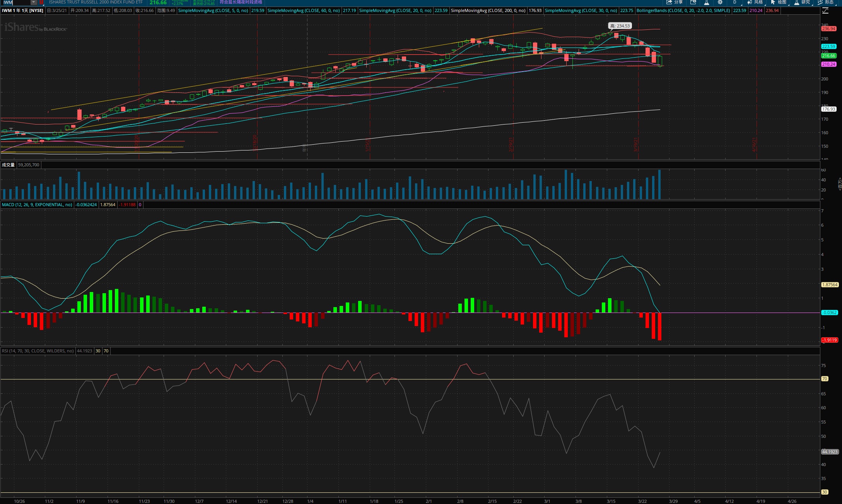This screenshot has width=842, height=504.
Task: Click SimpleMovingAvg (CLOSE, 20, 0, no) label
Action: click(x=395, y=10)
